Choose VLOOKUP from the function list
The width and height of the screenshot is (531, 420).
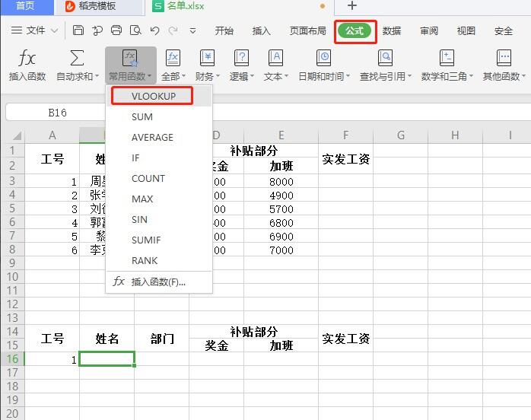pyautogui.click(x=154, y=96)
